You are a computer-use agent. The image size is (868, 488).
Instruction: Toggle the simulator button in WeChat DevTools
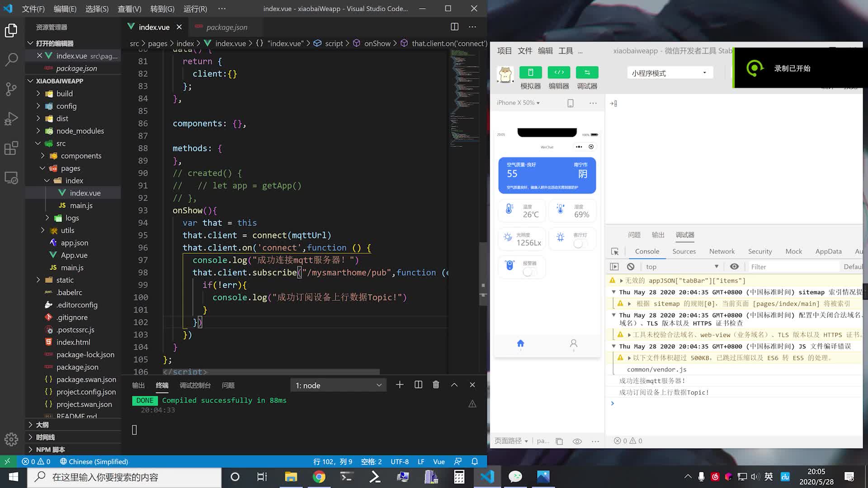coord(531,72)
